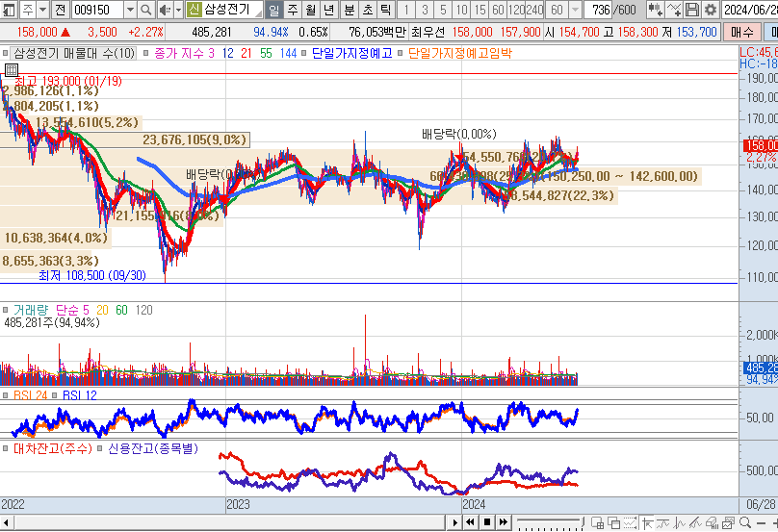
Task: Switch to weekly 주 chart tab
Action: click(x=293, y=10)
